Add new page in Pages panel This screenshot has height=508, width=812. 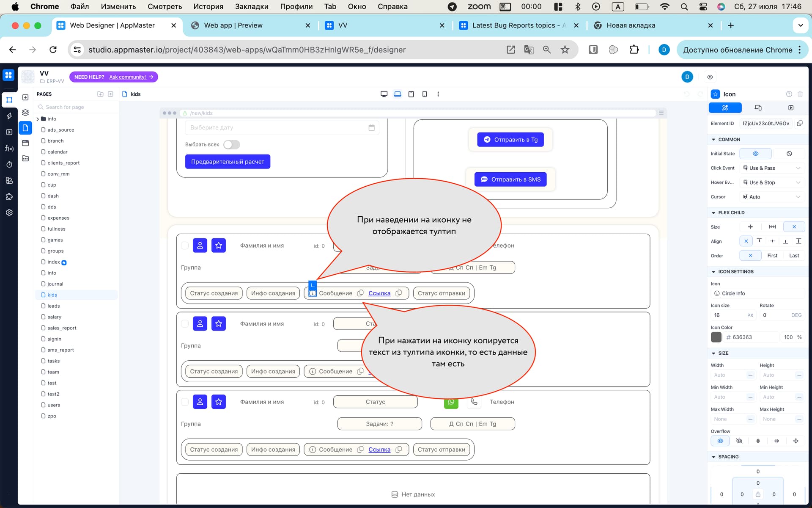[x=110, y=94]
